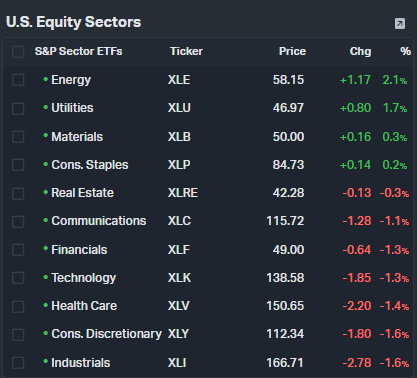Open the Industrials sector link

point(81,363)
